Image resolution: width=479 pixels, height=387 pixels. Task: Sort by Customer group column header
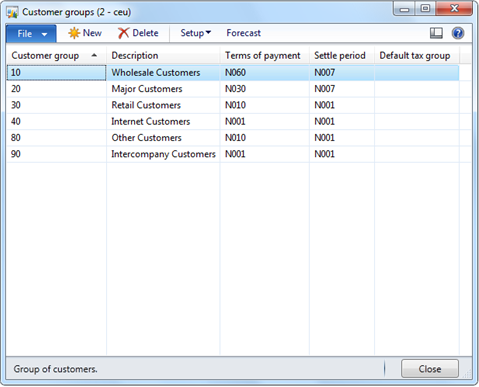(56, 55)
